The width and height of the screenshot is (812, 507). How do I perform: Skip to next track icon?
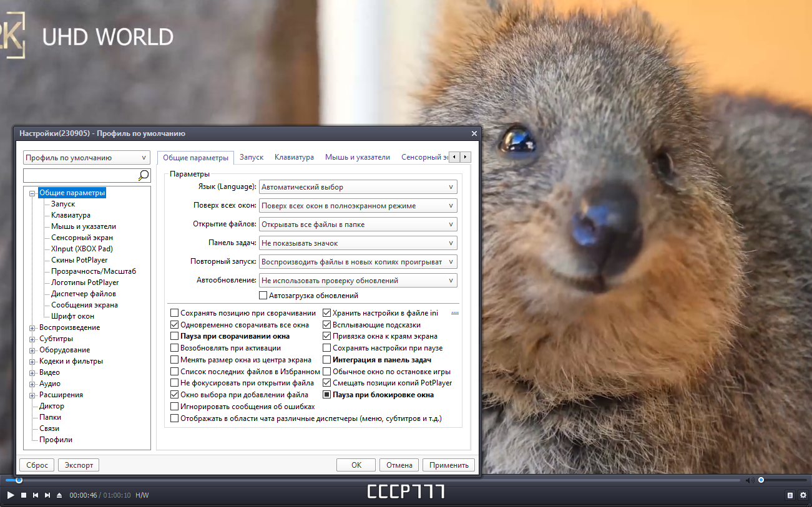coord(47,495)
